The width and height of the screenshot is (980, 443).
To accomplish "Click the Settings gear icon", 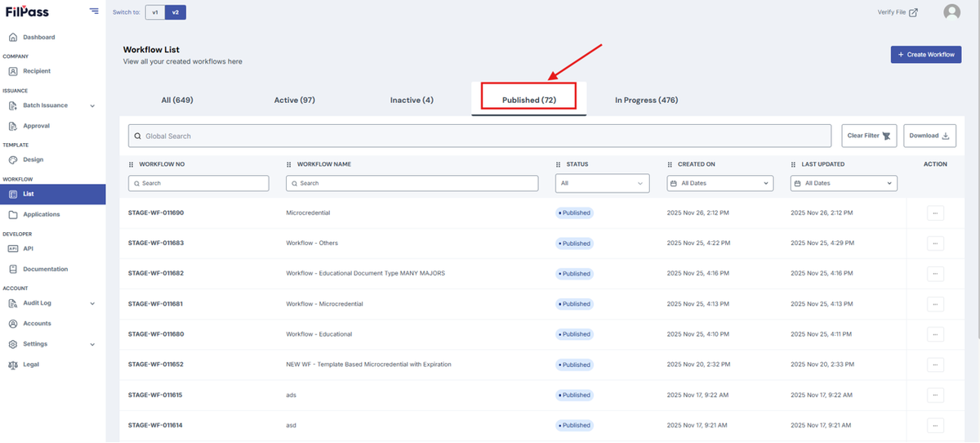I will [13, 344].
